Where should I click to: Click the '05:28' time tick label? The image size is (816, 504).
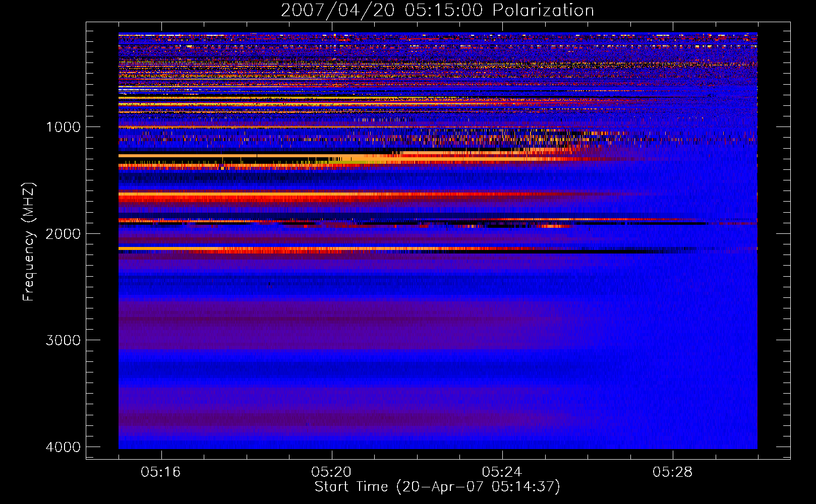tap(672, 472)
